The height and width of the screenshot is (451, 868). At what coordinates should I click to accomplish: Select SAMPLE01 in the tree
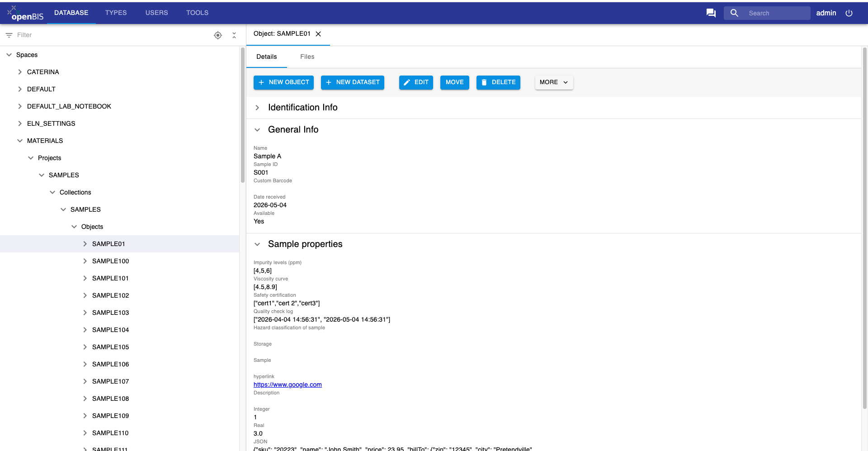108,244
